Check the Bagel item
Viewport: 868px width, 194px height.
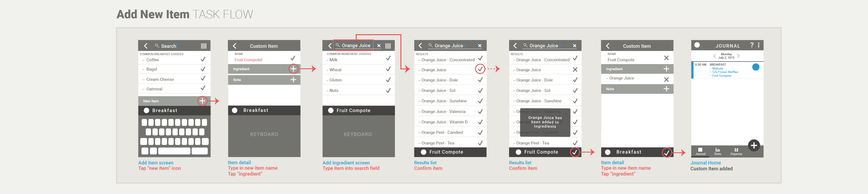coord(203,69)
